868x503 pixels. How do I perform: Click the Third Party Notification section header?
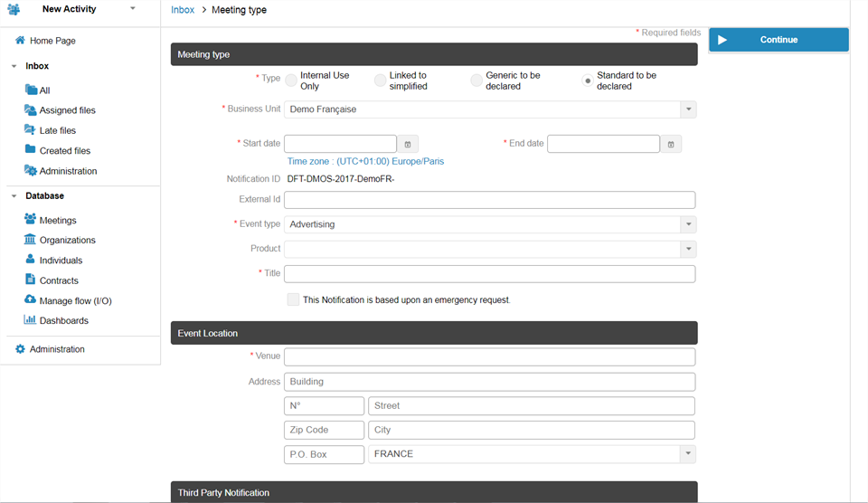pyautogui.click(x=434, y=492)
